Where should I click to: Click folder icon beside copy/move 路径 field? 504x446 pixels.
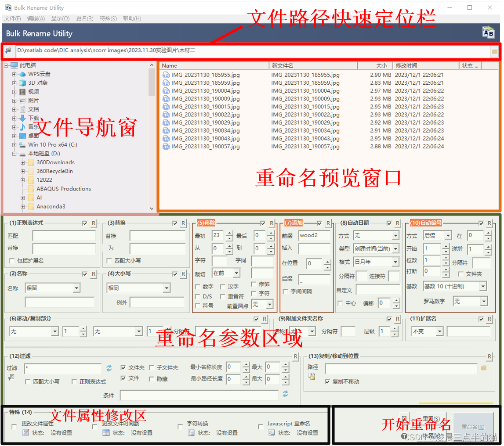point(483,368)
